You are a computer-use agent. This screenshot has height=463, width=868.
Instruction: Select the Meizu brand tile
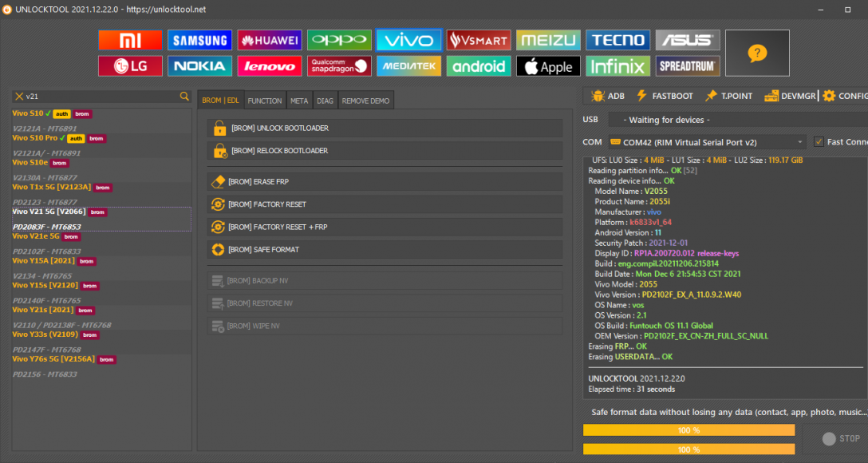549,41
